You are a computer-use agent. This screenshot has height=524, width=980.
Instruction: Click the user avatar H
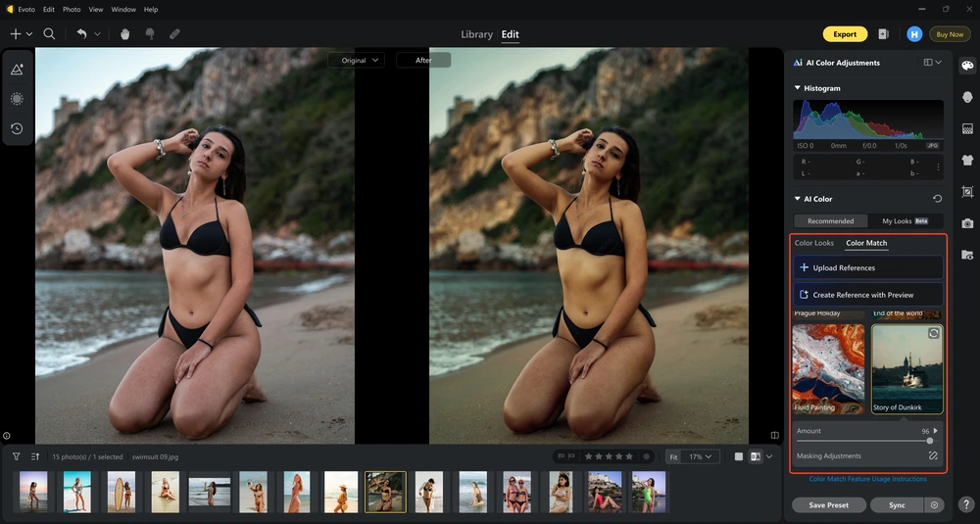(x=914, y=34)
